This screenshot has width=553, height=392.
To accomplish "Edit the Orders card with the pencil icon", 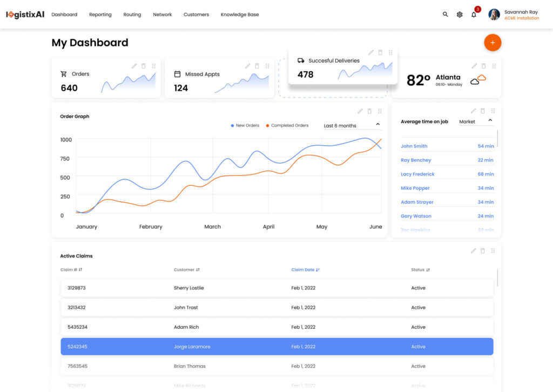I will [134, 66].
